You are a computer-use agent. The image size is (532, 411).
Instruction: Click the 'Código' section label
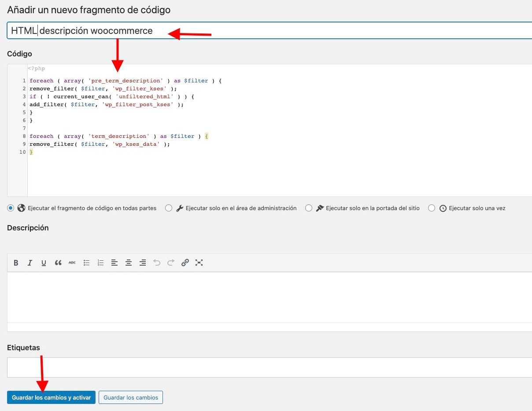click(19, 54)
